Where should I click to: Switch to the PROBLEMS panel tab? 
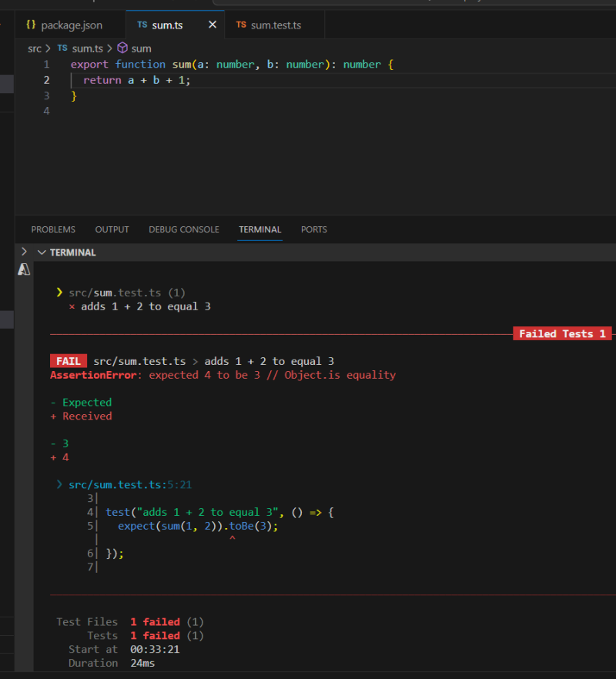53,229
